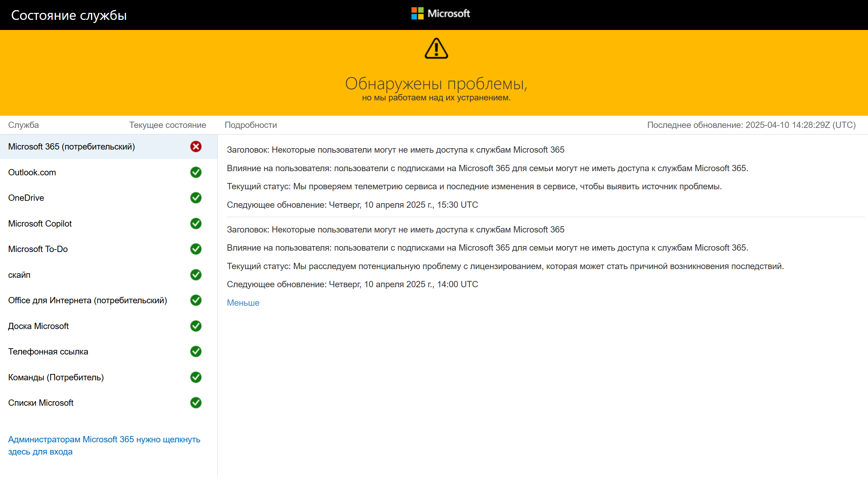The image size is (868, 496).
Task: Click the 14:00 UTC next update line
Action: coord(352,284)
